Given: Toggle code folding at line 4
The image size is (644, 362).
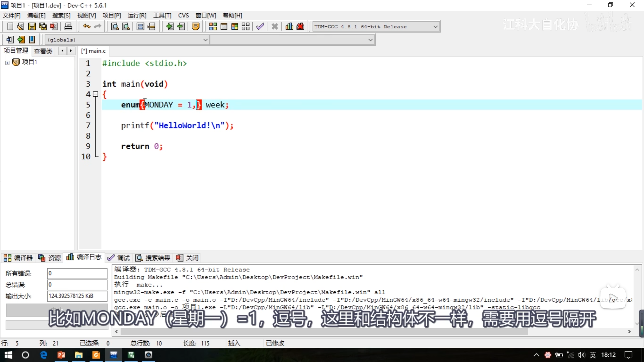Looking at the screenshot, I should pyautogui.click(x=95, y=94).
